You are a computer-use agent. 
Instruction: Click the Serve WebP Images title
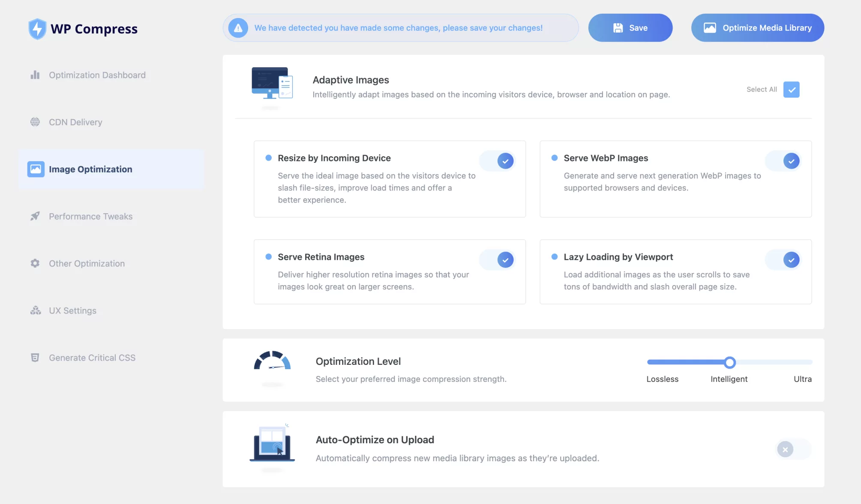(606, 158)
